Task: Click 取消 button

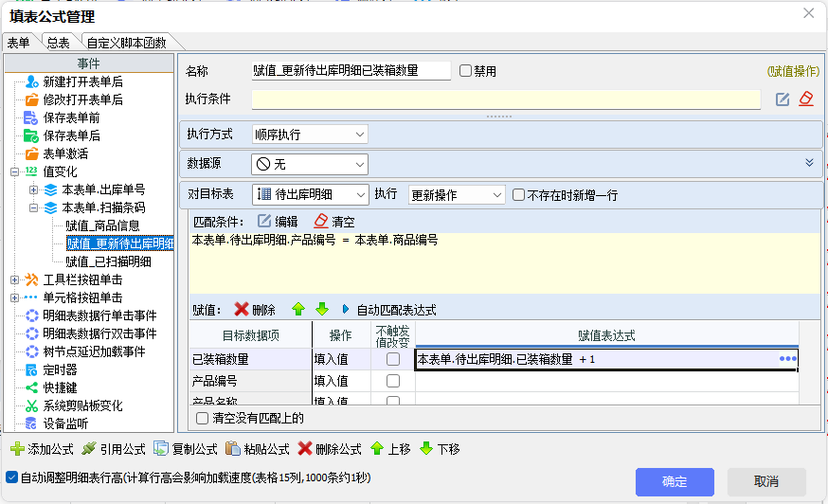Action: click(766, 481)
